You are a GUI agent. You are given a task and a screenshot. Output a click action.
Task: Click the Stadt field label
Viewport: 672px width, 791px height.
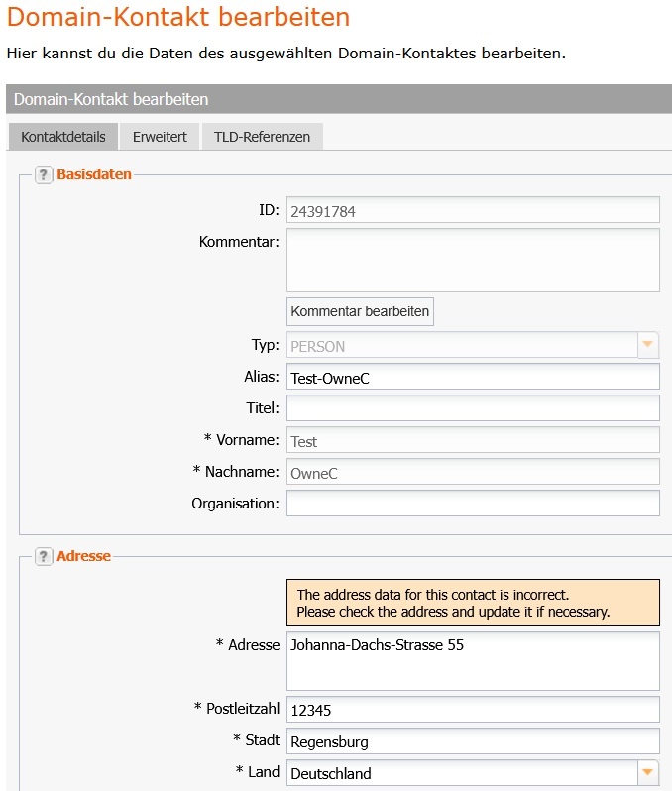pyautogui.click(x=257, y=740)
